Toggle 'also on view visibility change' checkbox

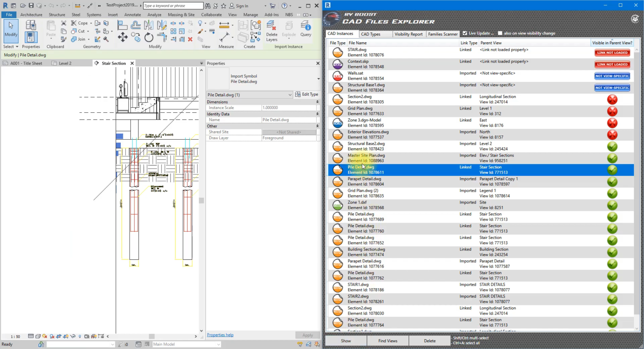pyautogui.click(x=500, y=33)
